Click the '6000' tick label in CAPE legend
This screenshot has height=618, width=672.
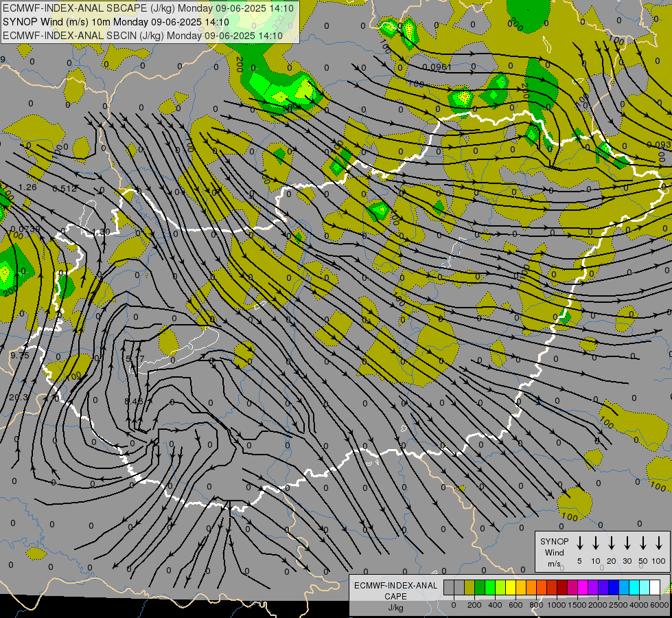[660, 605]
